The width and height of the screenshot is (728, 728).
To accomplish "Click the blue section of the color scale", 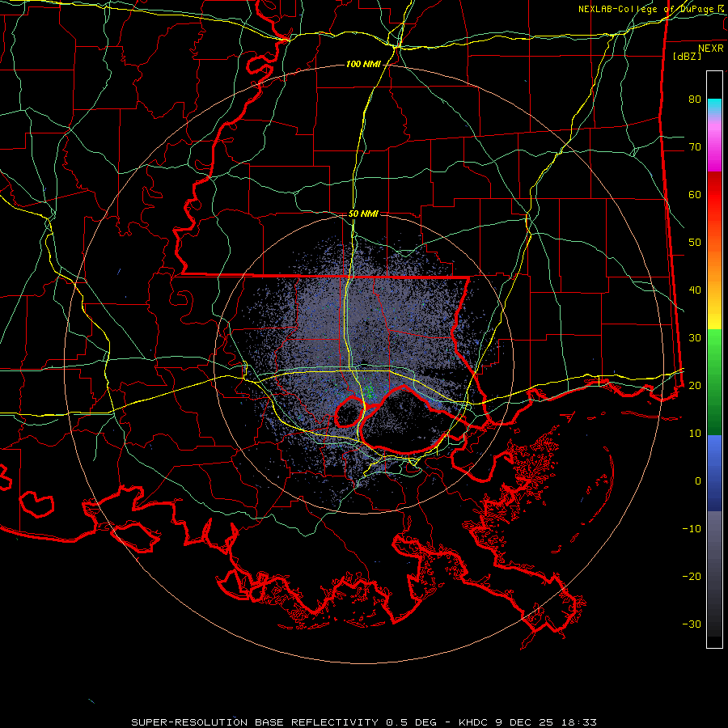I will pos(714,472).
